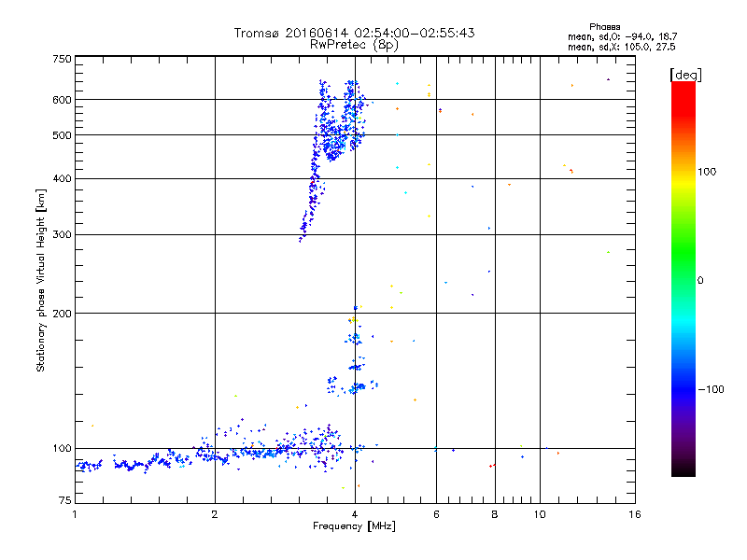Click the 'Frequency [MHz]' x-axis label
Viewport: 747px width, 560px height.
(x=354, y=526)
